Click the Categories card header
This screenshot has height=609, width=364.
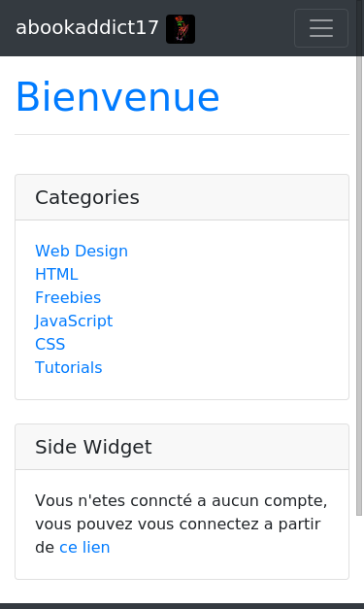pyautogui.click(x=182, y=197)
